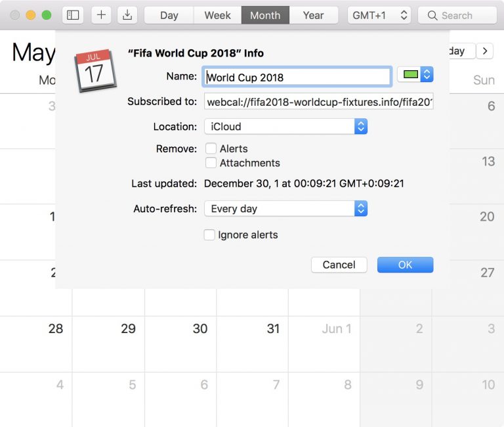Toggle the calendar list sidebar icon
The height and width of the screenshot is (427, 504).
73,15
